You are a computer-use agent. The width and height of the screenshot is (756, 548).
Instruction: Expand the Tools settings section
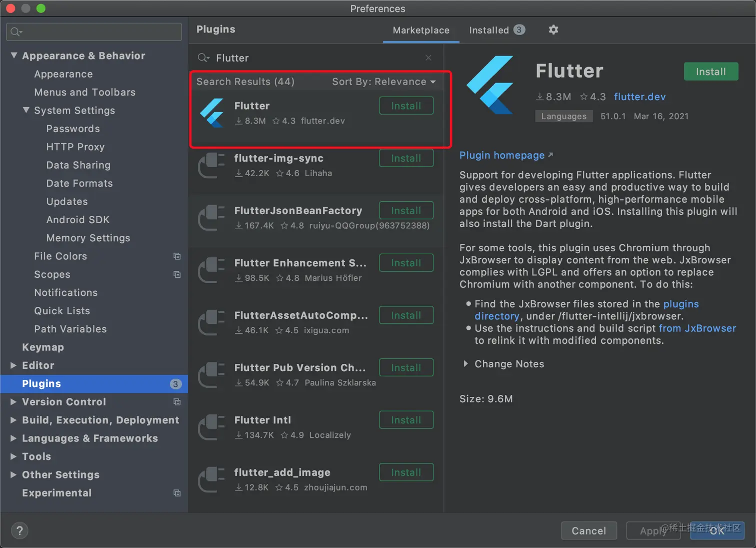(x=13, y=456)
